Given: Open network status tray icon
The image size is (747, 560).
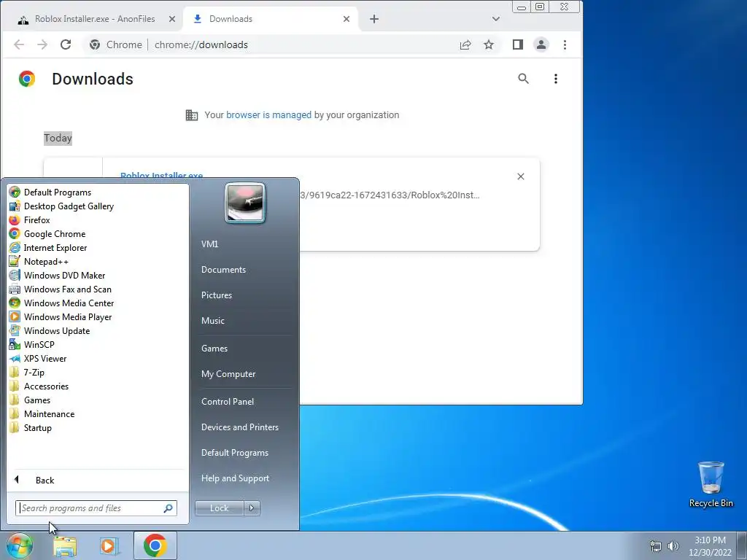Looking at the screenshot, I should [656, 546].
